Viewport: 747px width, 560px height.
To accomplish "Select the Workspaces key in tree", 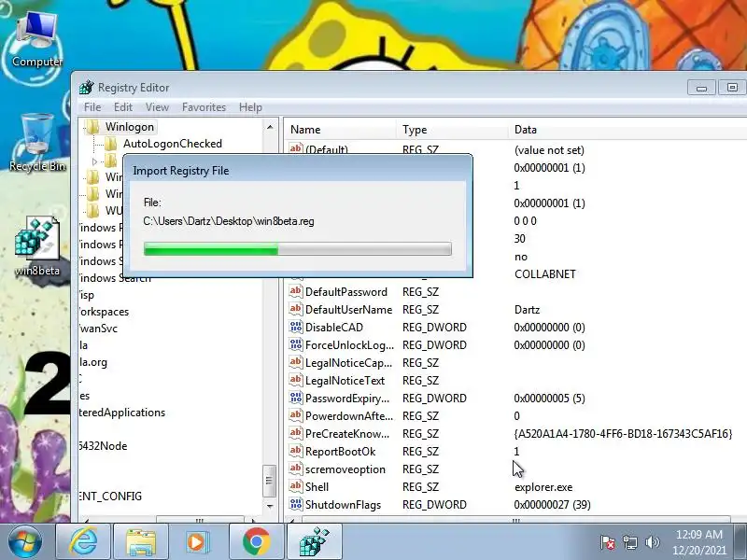I will click(x=104, y=312).
